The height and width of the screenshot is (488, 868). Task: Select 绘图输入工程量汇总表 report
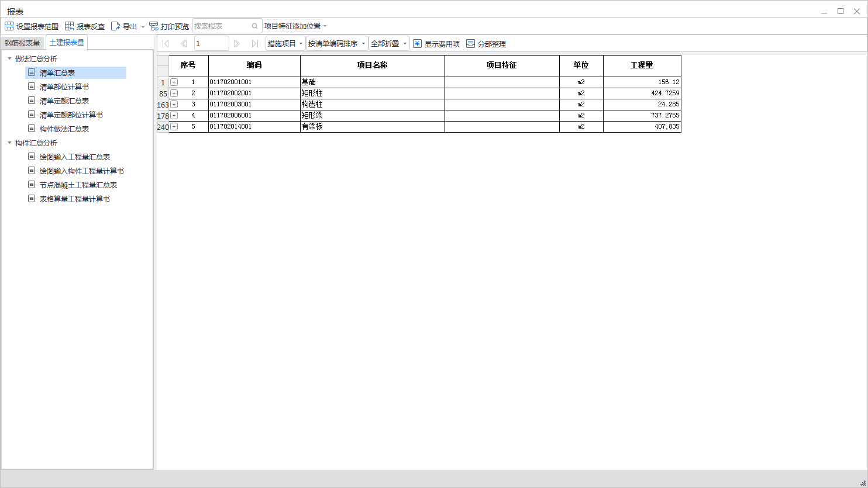pyautogui.click(x=74, y=157)
